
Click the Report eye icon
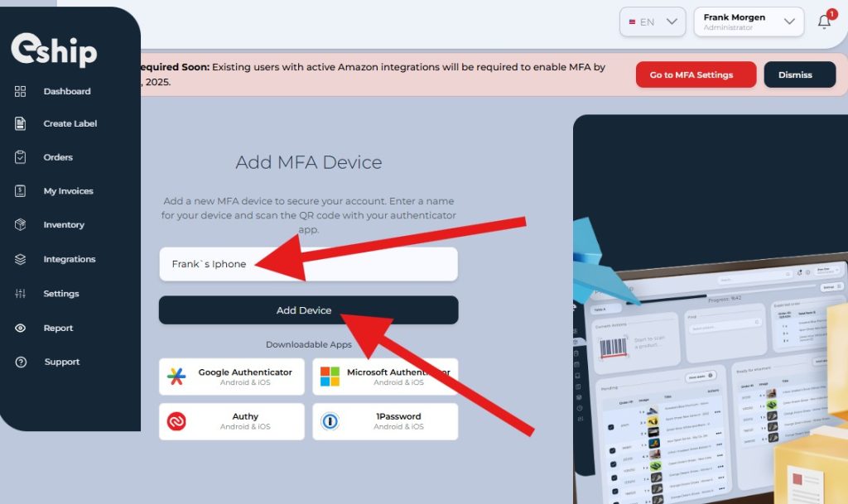pyautogui.click(x=20, y=328)
